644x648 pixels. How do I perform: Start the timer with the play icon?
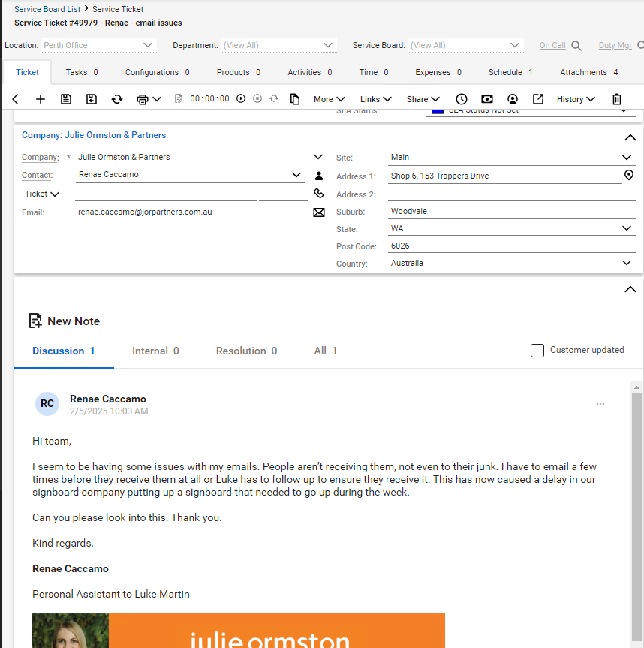tap(241, 98)
